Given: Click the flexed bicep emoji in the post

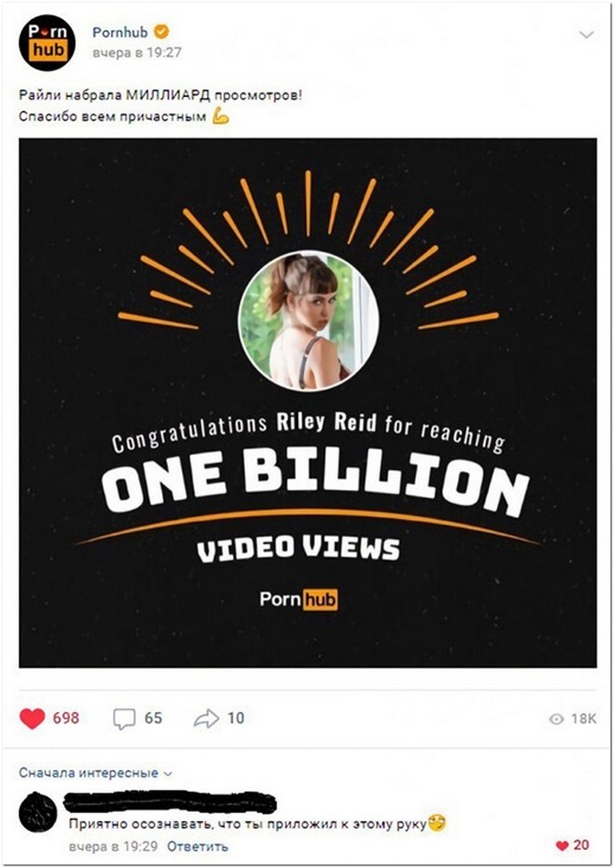Looking at the screenshot, I should (221, 116).
